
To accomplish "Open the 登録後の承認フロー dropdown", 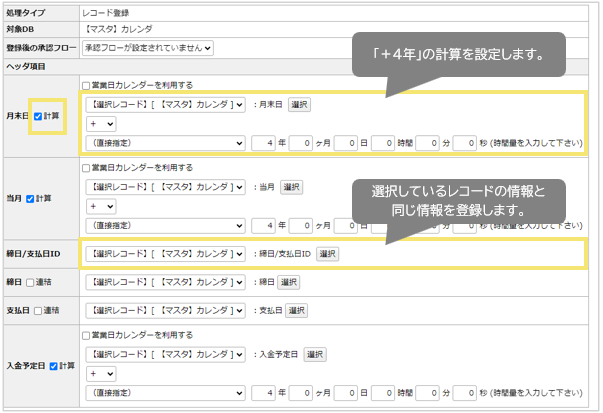I will point(147,47).
